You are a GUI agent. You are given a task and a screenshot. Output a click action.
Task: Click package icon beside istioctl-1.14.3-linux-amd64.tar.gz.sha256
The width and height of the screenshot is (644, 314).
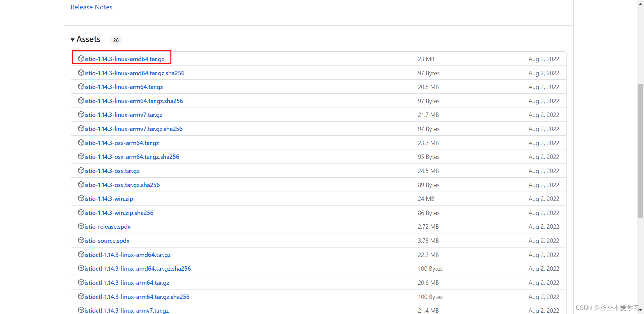coord(81,268)
